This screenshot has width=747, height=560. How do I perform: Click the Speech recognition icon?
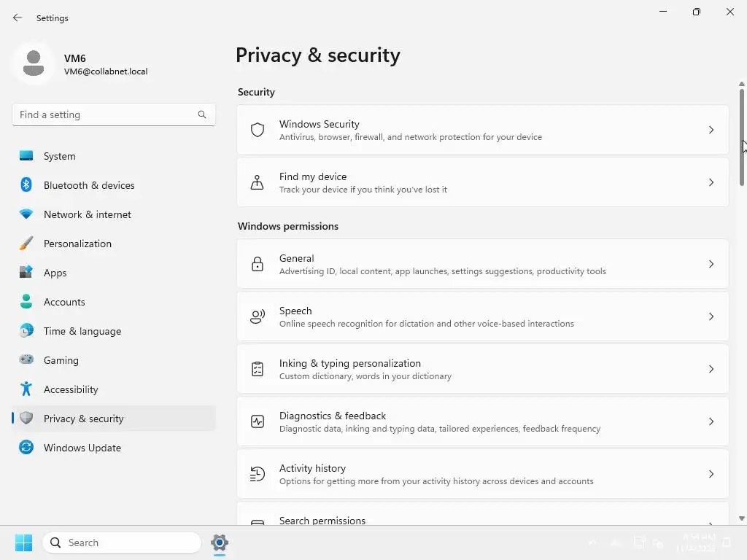tap(258, 316)
